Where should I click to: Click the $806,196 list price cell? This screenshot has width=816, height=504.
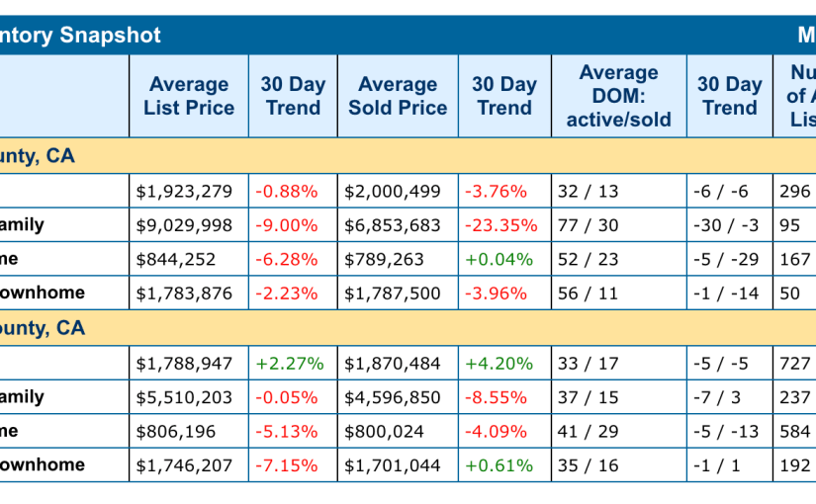pyautogui.click(x=174, y=431)
